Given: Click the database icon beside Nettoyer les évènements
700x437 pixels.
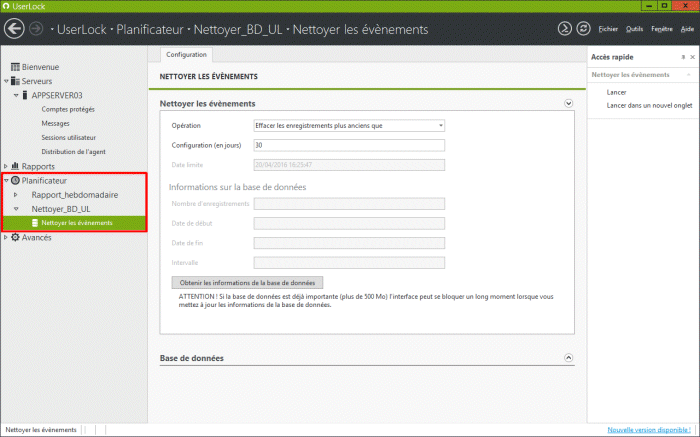Looking at the screenshot, I should pos(35,223).
